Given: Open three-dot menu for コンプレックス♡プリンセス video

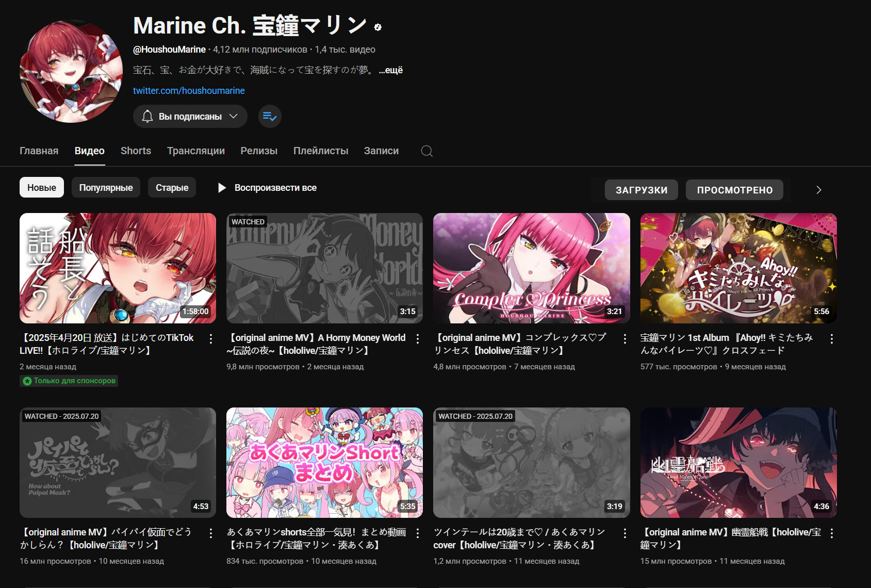Looking at the screenshot, I should point(625,339).
